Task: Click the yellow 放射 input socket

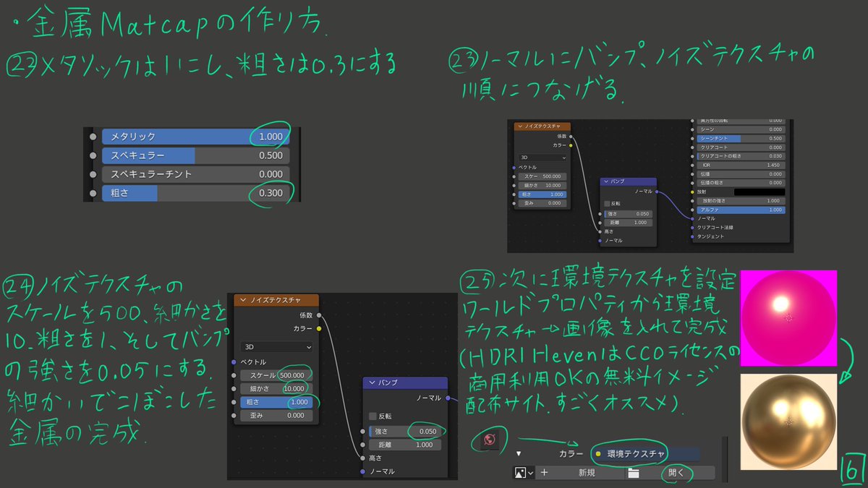Action: pos(692,192)
